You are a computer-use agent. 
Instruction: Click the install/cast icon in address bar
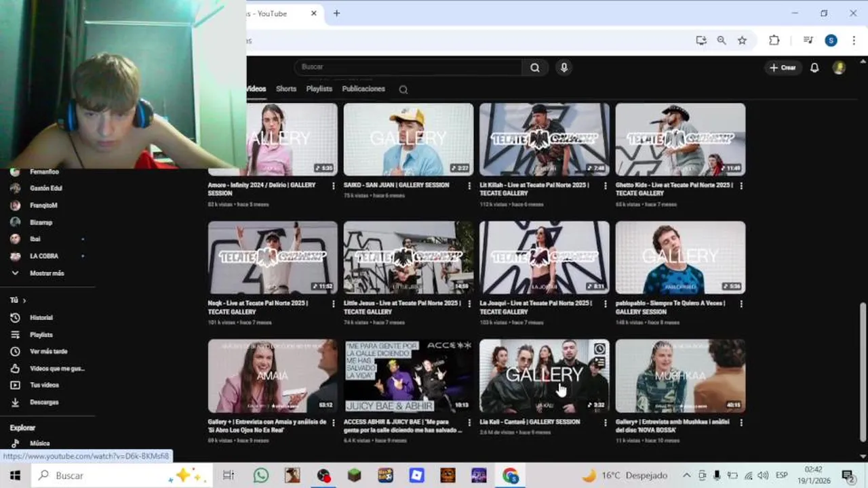point(701,41)
